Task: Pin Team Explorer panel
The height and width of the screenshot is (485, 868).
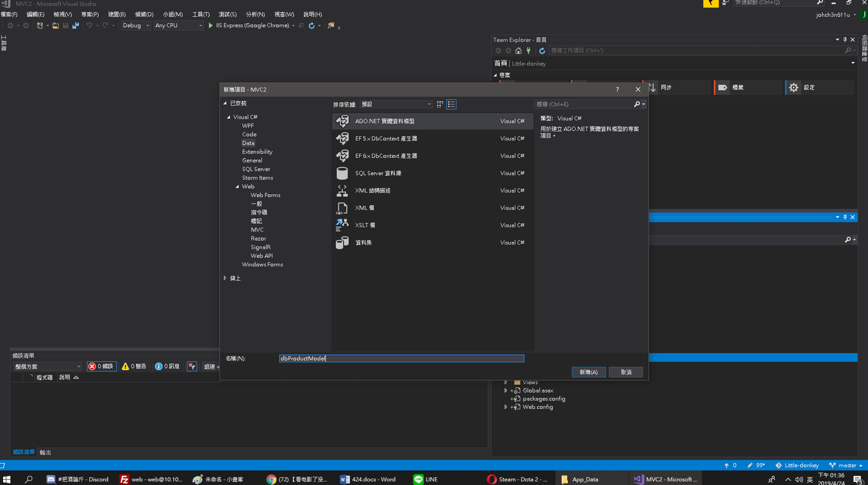Action: [x=845, y=40]
